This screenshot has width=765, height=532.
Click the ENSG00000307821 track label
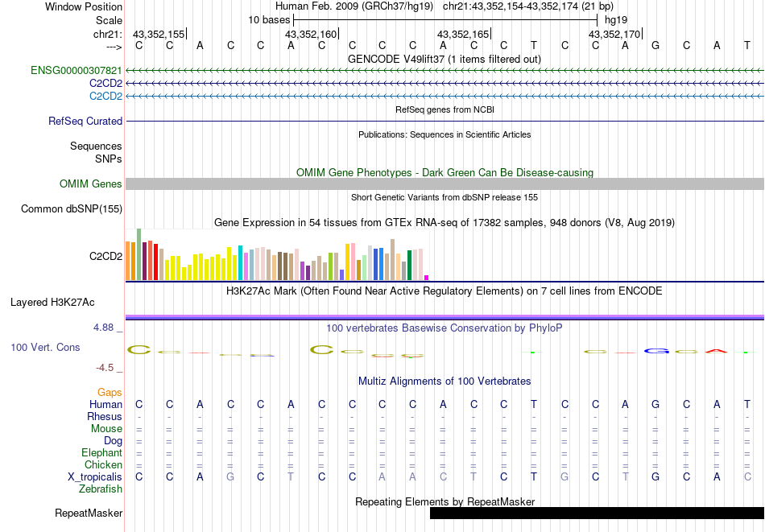[x=76, y=71]
